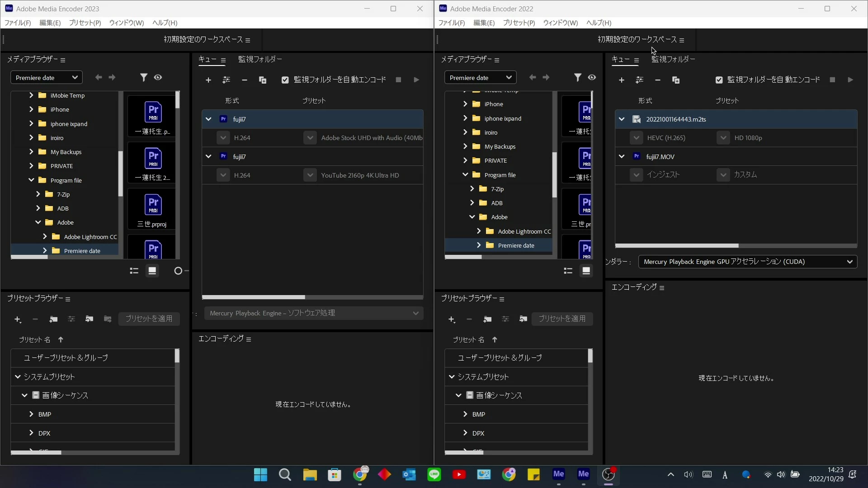Click the start queue play button in the 2023 window
Viewport: 868px width, 488px height.
416,80
